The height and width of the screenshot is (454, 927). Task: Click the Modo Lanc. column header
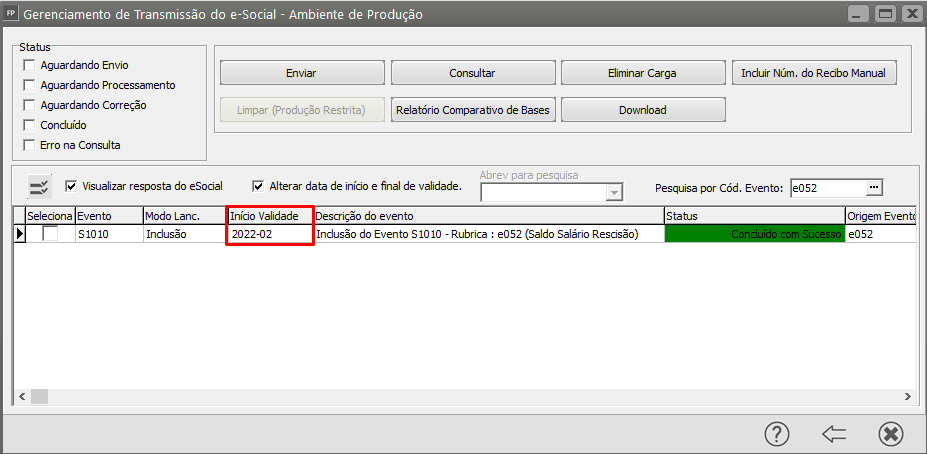[185, 216]
